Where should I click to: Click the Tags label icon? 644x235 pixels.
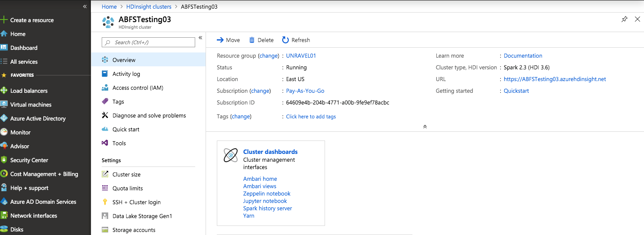coord(105,101)
